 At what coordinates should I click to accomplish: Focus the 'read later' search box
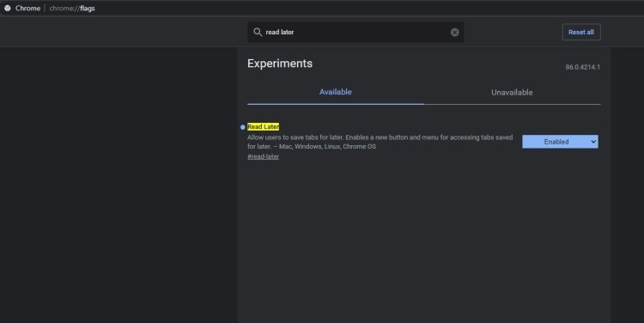355,32
